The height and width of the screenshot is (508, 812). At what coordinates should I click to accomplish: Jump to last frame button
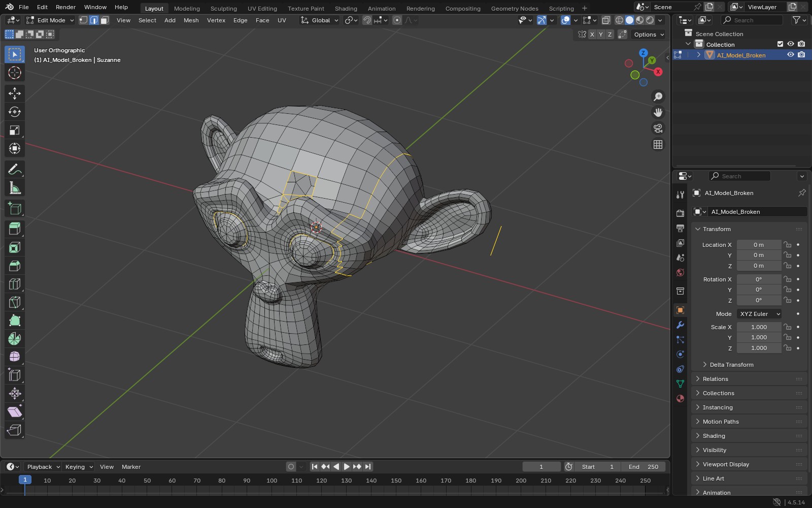point(368,467)
